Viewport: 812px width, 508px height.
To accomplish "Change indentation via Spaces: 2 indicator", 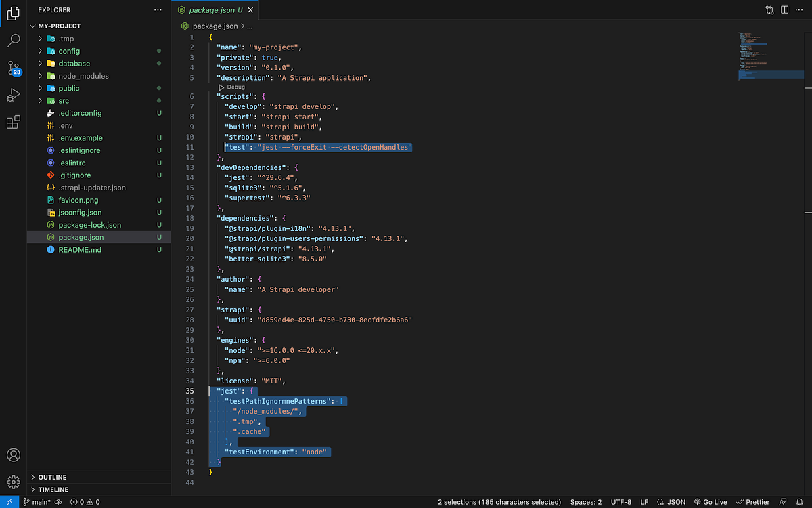I will (x=585, y=502).
